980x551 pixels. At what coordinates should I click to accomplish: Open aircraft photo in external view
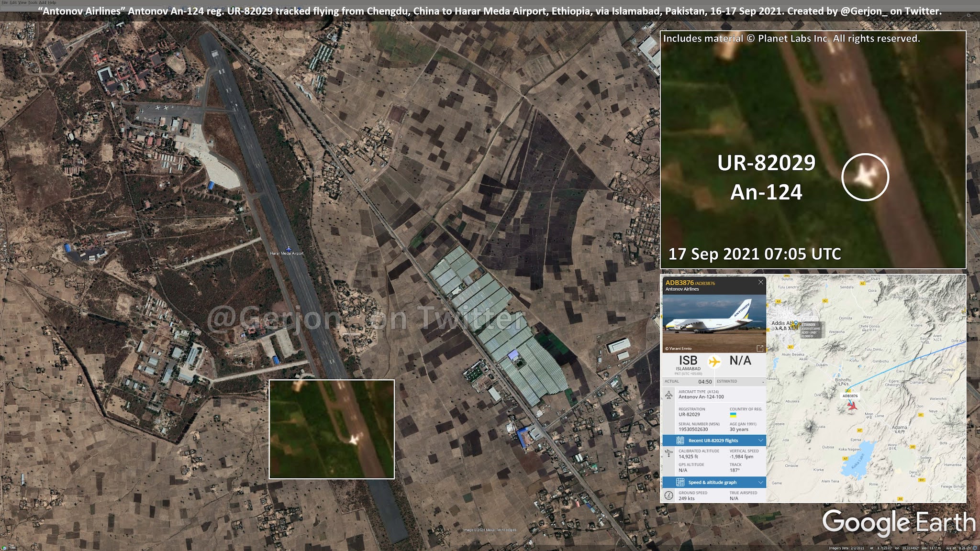click(x=759, y=348)
